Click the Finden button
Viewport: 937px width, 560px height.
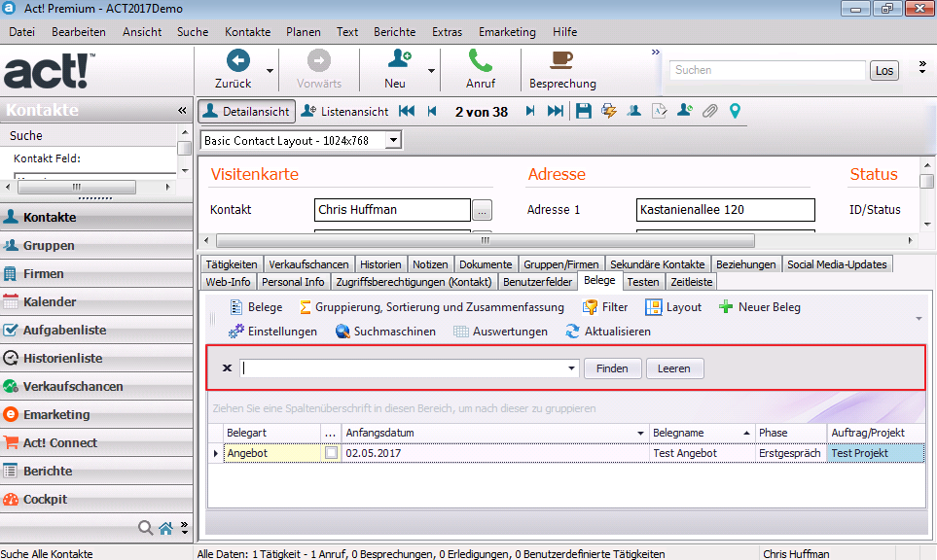click(x=613, y=368)
